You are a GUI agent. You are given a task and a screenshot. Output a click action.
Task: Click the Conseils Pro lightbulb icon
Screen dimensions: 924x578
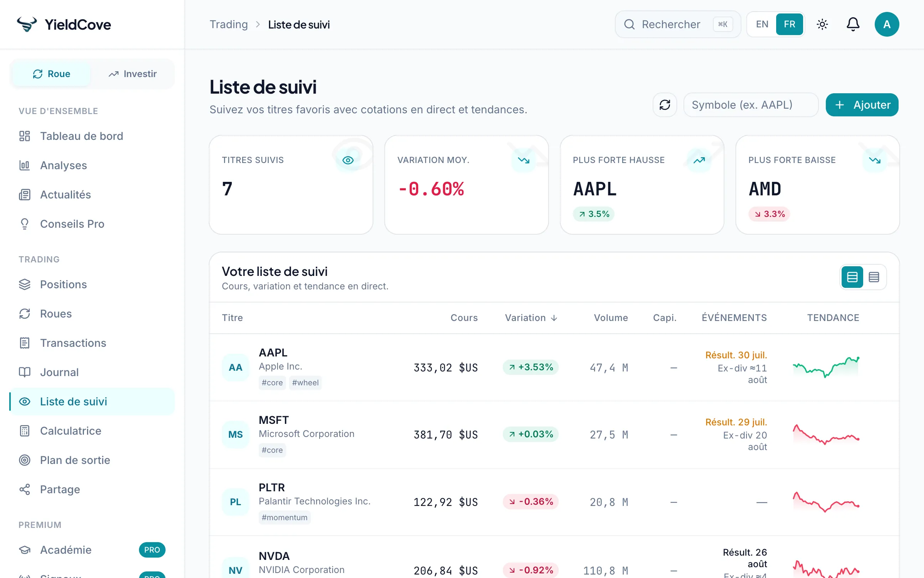tap(25, 224)
